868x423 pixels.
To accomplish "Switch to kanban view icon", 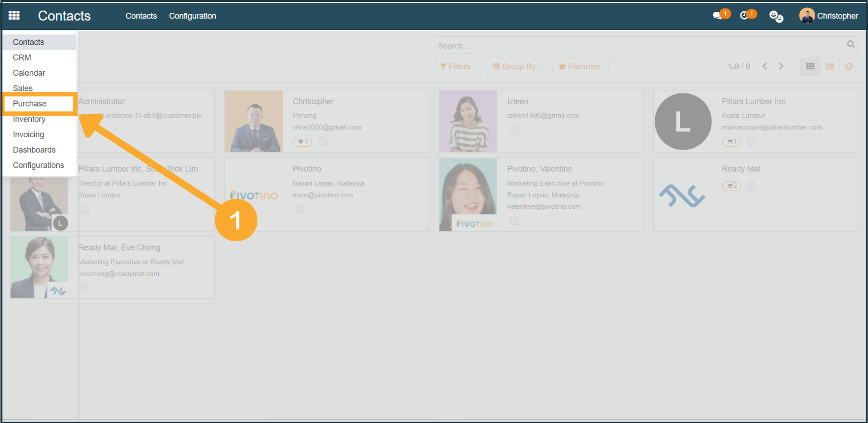I will click(810, 67).
